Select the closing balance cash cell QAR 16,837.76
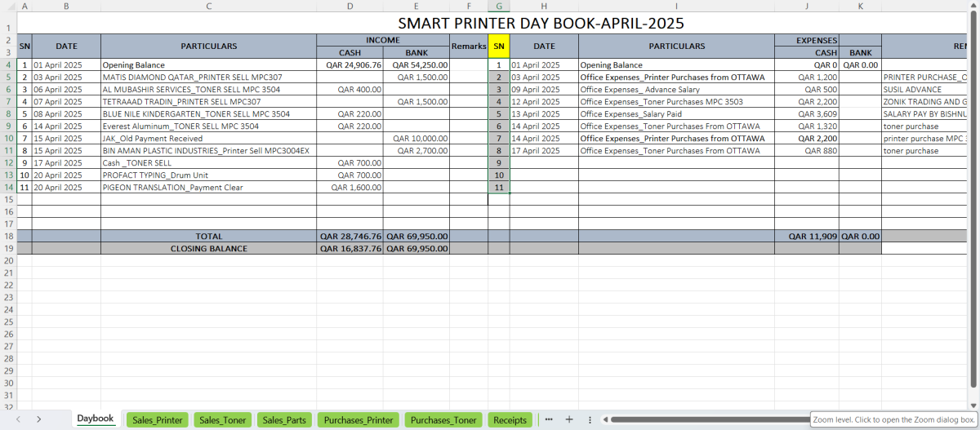 pos(350,249)
